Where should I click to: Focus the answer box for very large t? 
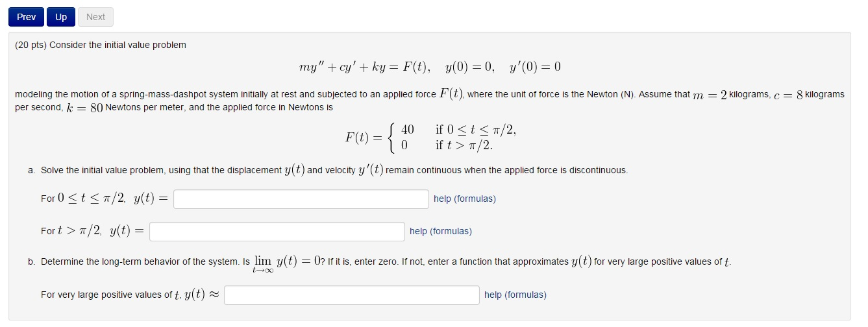(x=352, y=295)
